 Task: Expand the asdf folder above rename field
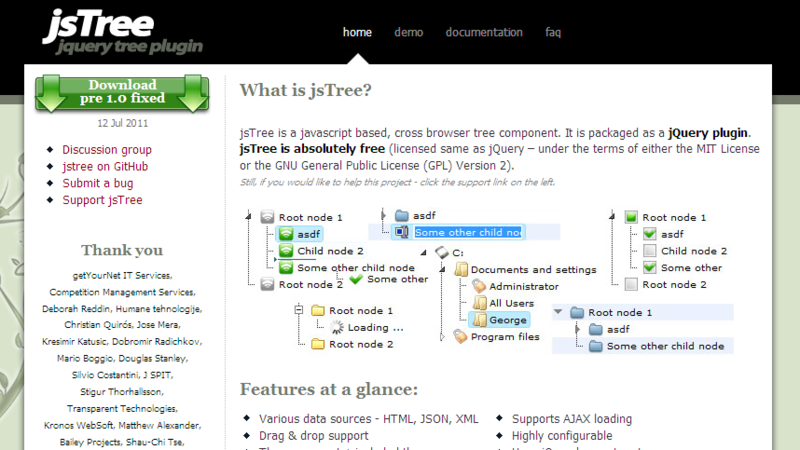(x=383, y=215)
